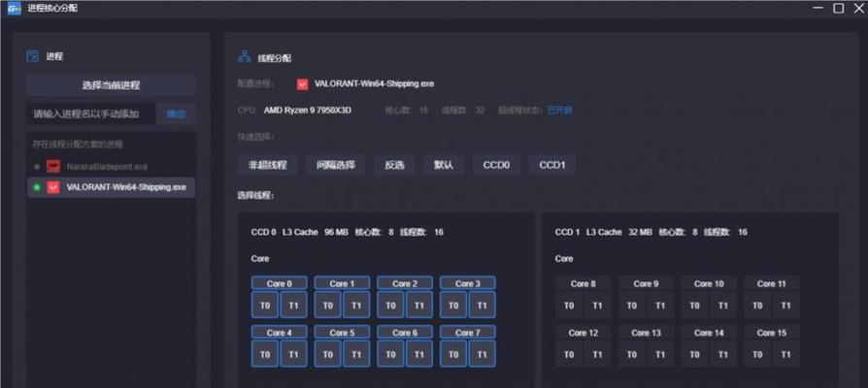Deselect thread T0 of Core 6
Screen dimensions: 868x388
(x=391, y=354)
